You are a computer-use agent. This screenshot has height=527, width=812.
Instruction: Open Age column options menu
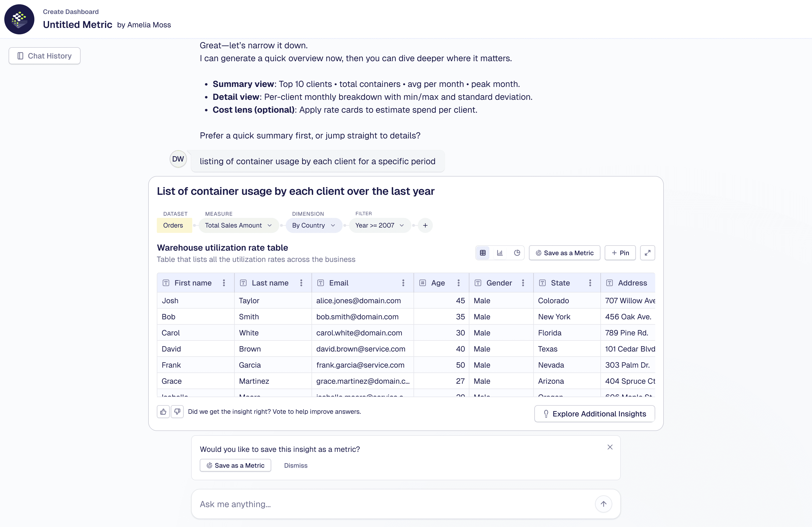459,283
